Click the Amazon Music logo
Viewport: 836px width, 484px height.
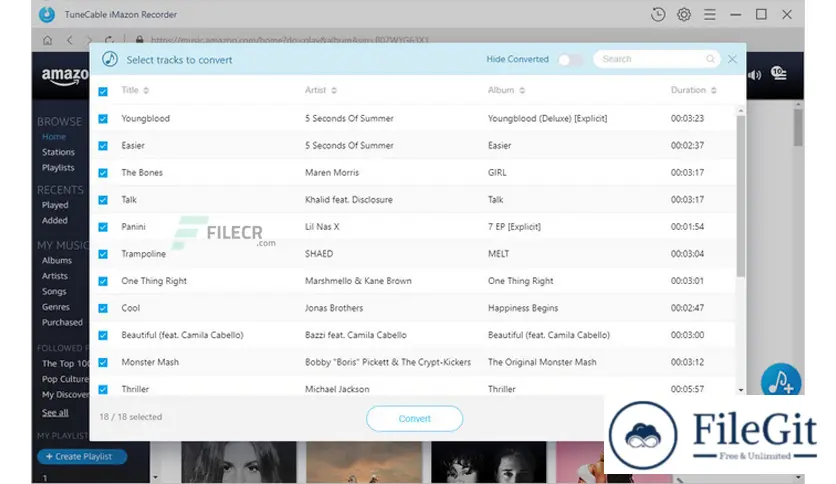[65, 77]
